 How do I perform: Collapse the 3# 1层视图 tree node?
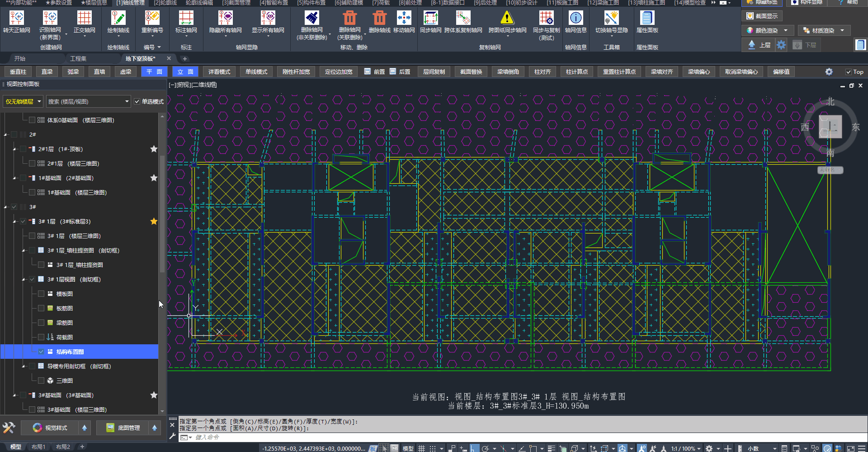click(x=24, y=280)
